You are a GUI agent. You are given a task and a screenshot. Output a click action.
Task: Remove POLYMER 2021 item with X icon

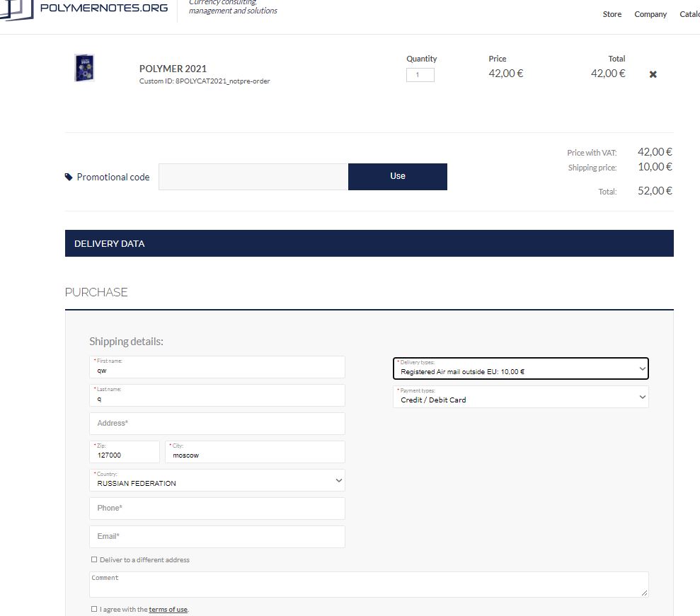coord(653,74)
